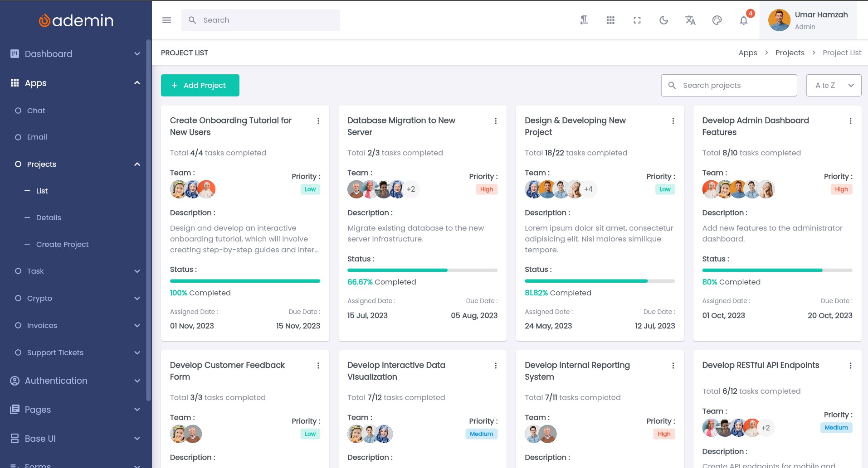
Task: Open kebab menu for Database Migration project
Action: coord(496,121)
